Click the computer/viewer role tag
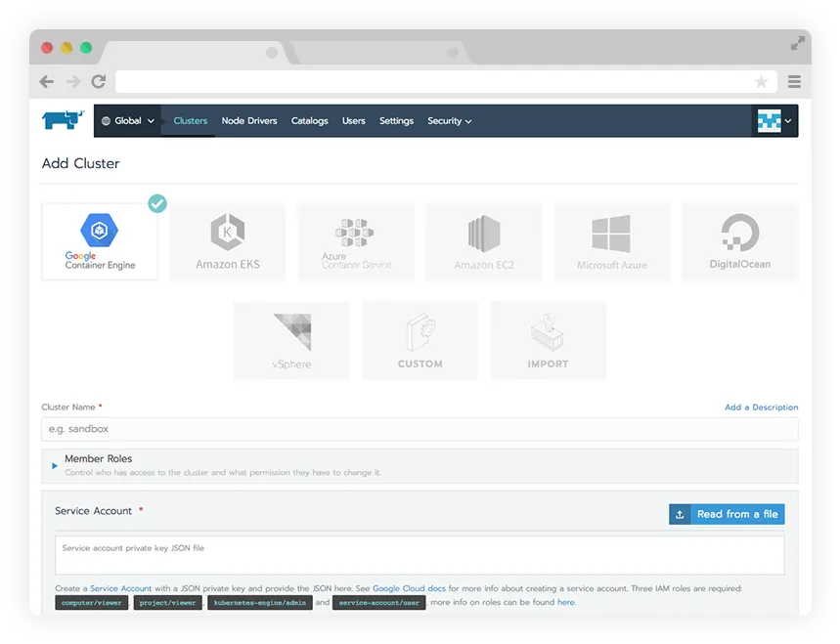The image size is (840, 644). pos(92,603)
